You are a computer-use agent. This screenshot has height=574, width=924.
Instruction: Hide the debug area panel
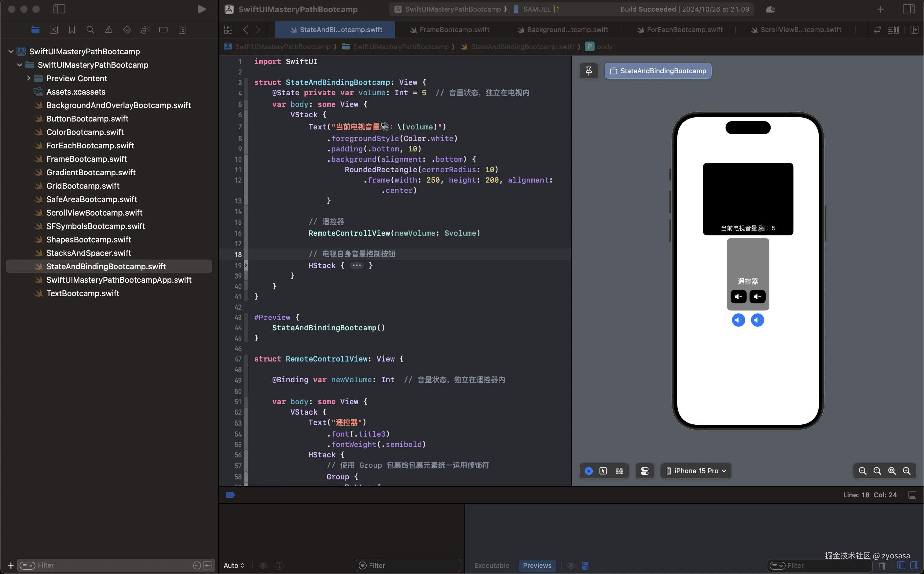[912, 495]
